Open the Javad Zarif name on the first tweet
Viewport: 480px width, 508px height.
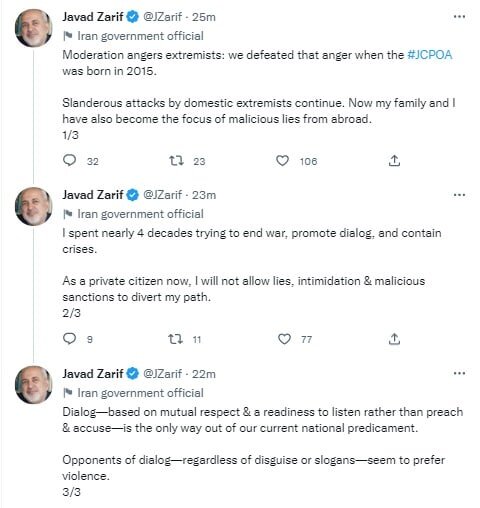pyautogui.click(x=93, y=17)
